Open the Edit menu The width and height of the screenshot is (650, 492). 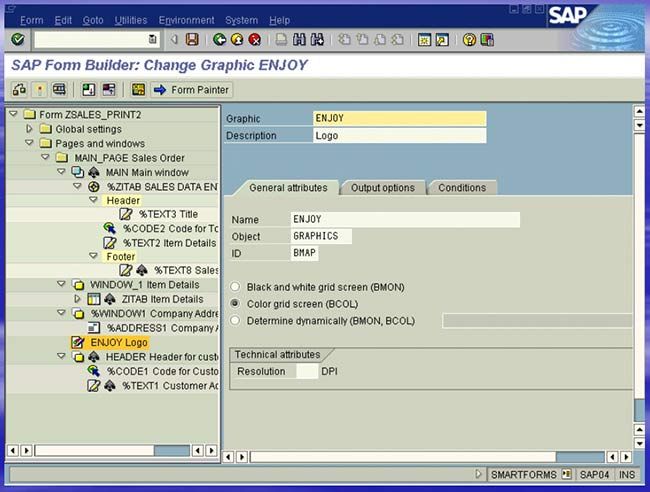click(63, 20)
